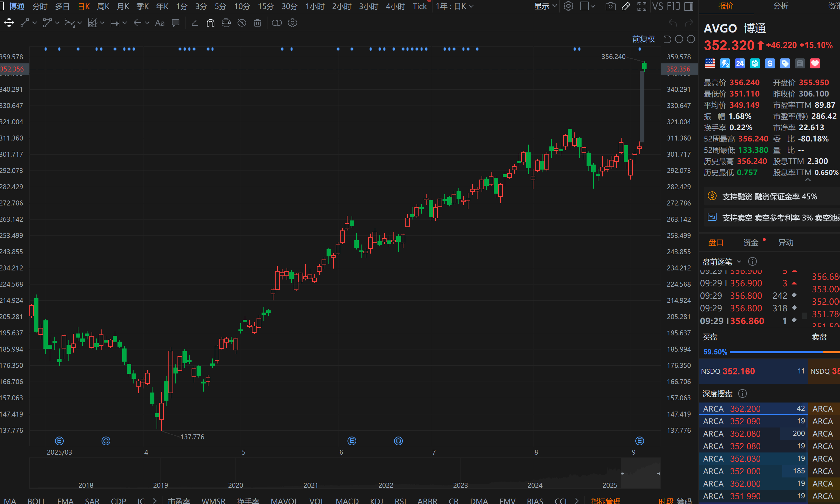Hide all drawings with eye-slash icon

pyautogui.click(x=242, y=23)
